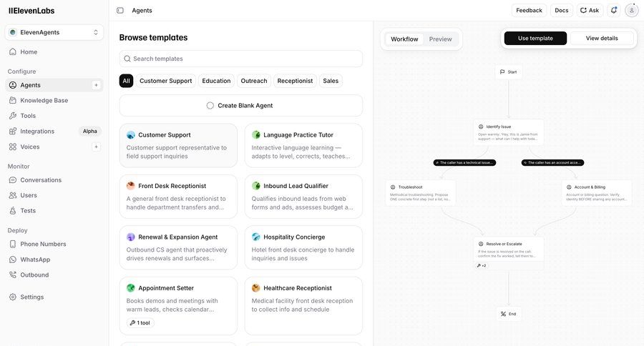644x346 pixels.
Task: Open the notifications bell icon
Action: (614, 10)
